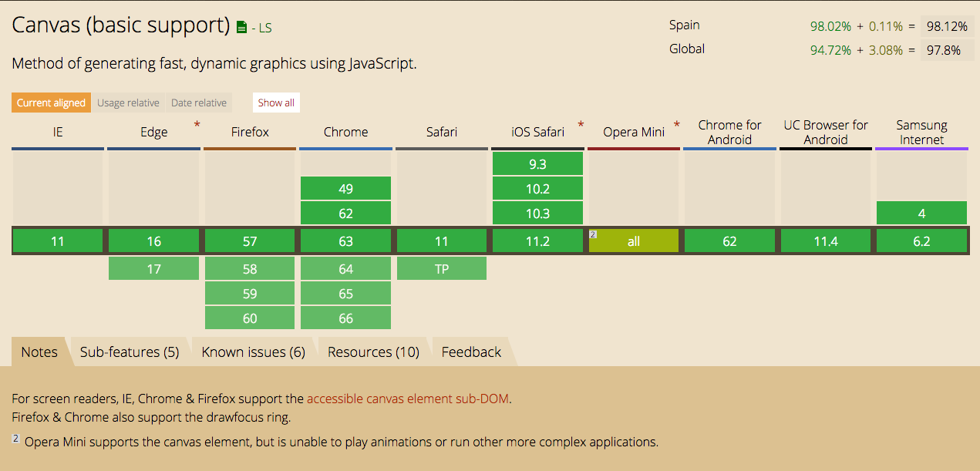Click the Edge 17 support cell
This screenshot has width=980, height=471.
point(153,269)
